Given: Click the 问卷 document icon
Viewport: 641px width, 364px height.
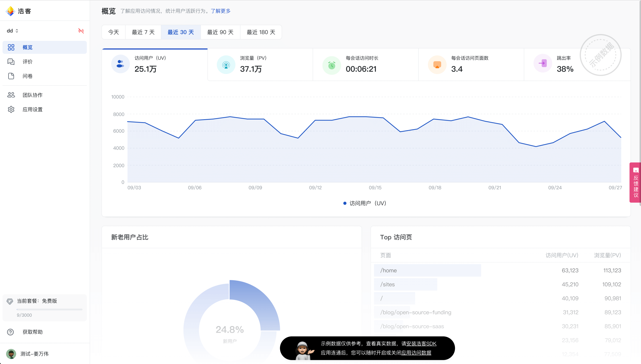Looking at the screenshot, I should pyautogui.click(x=11, y=76).
